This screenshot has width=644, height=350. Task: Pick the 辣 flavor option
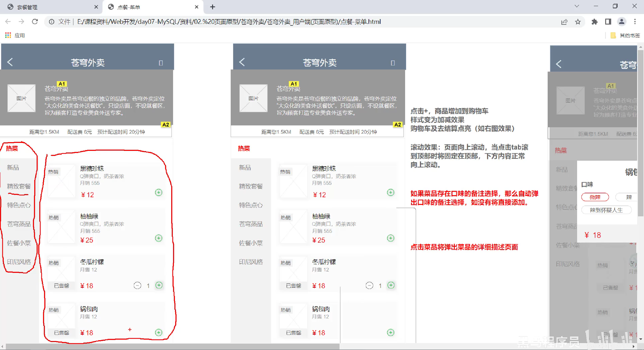click(629, 197)
